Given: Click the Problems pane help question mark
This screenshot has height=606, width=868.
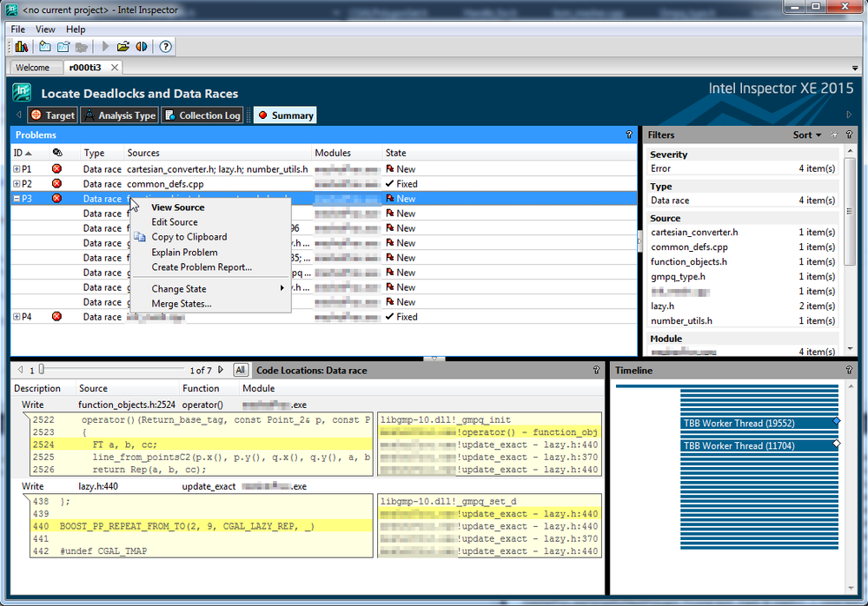Looking at the screenshot, I should [629, 135].
